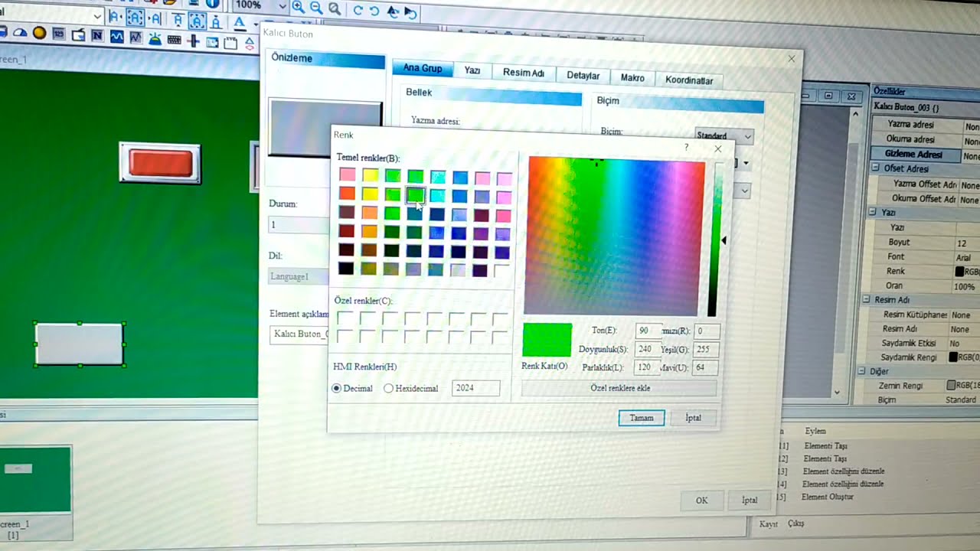980x551 pixels.
Task: Click Tamam in the Renk dialog
Action: [642, 418]
